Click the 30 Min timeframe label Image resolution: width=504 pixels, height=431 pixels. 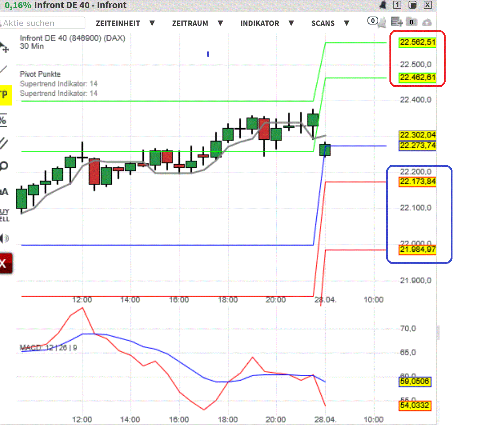point(32,46)
